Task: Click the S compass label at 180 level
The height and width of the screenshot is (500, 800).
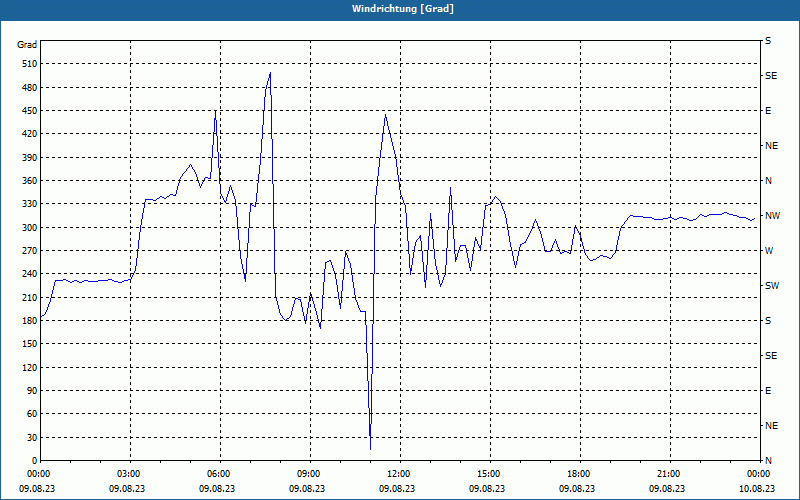Action: 768,321
